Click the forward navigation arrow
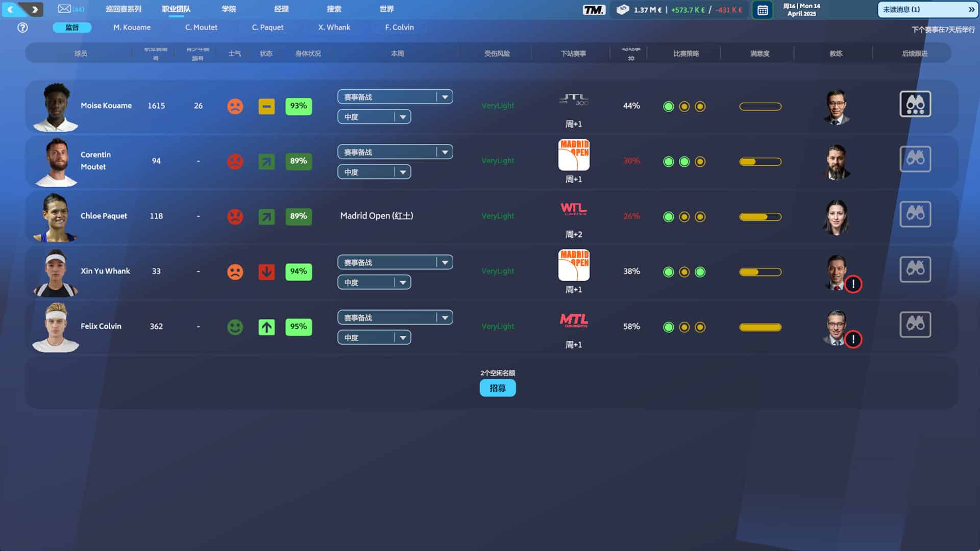This screenshot has height=551, width=980. click(35, 9)
